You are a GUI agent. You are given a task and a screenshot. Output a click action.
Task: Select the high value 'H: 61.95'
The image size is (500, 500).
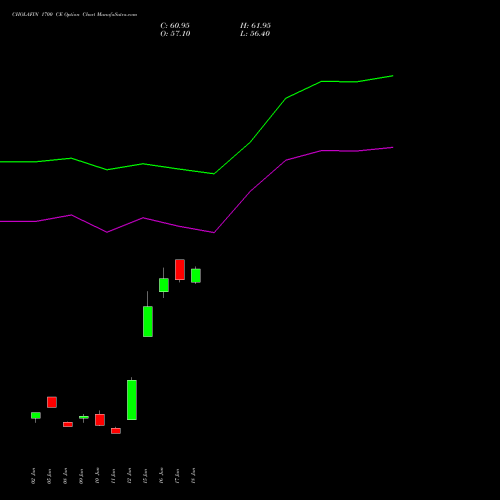255,26
